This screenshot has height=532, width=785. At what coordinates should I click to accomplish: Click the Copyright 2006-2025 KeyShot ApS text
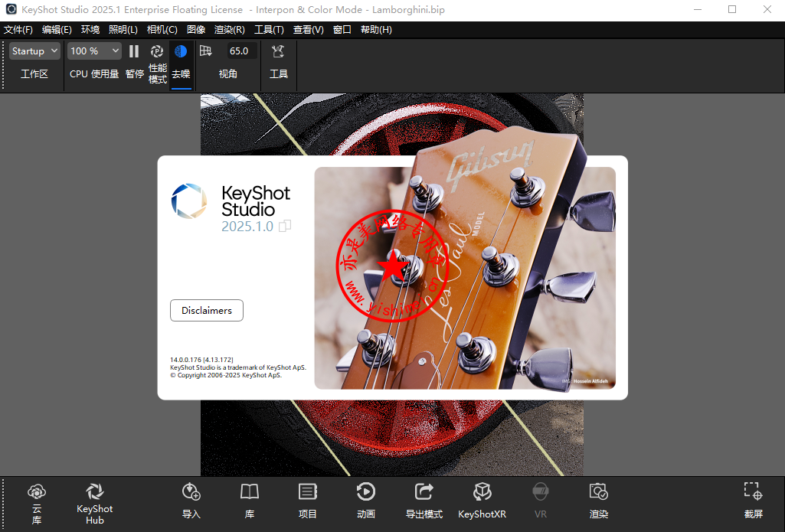[226, 375]
